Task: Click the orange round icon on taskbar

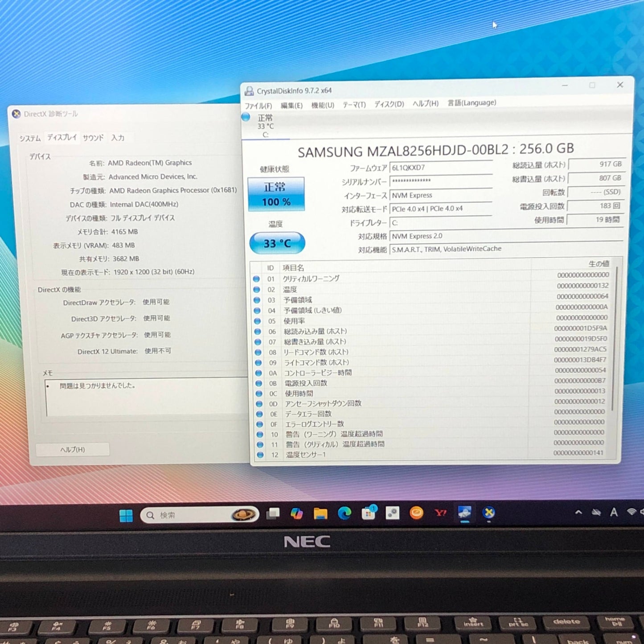Action: pos(416,513)
